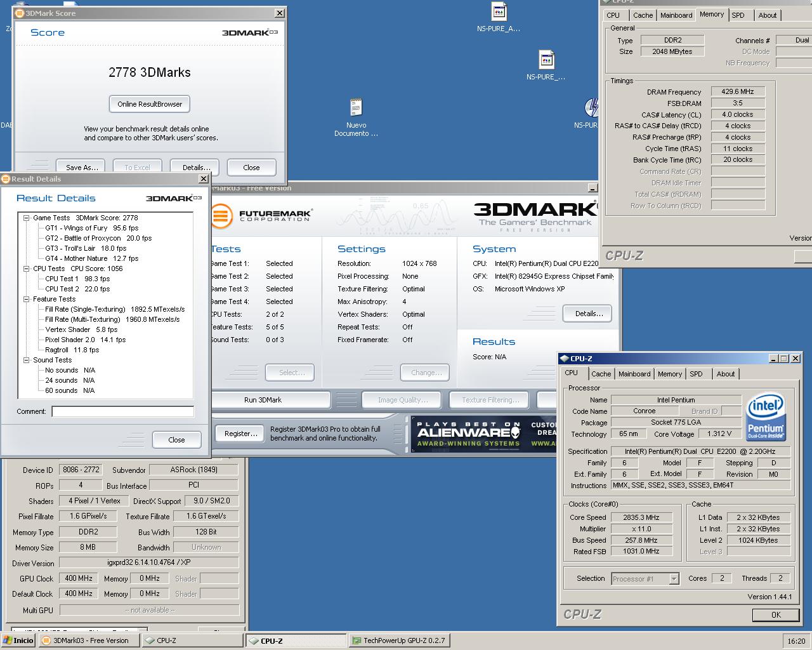The image size is (812, 650).
Task: Click the DRAM Frequency value 429.6 MHz
Action: (x=738, y=91)
